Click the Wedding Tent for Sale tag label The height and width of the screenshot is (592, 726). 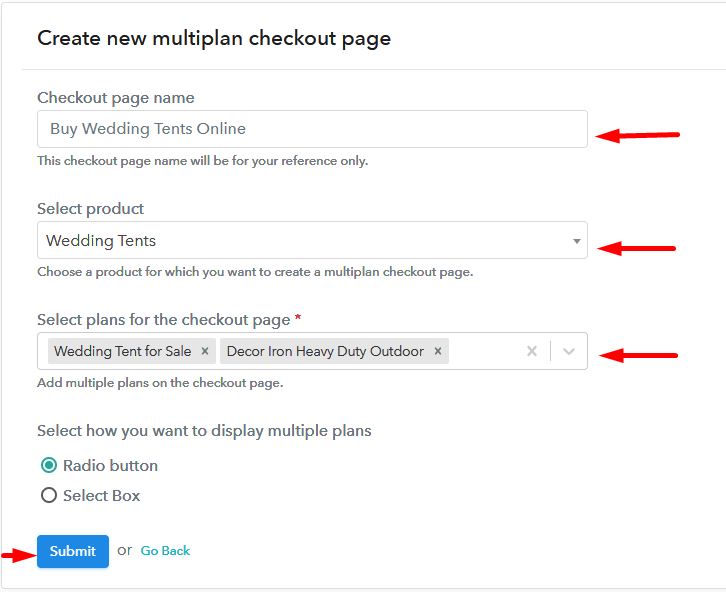pos(123,351)
